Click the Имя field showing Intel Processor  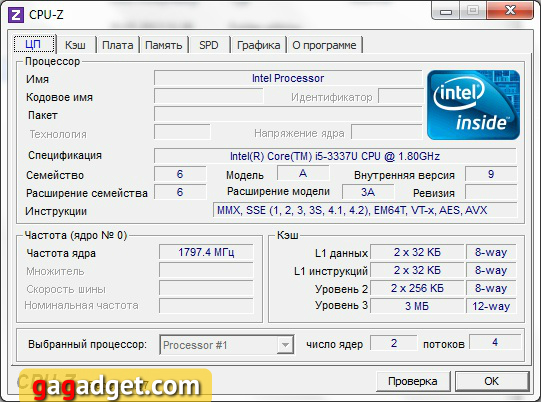[288, 78]
